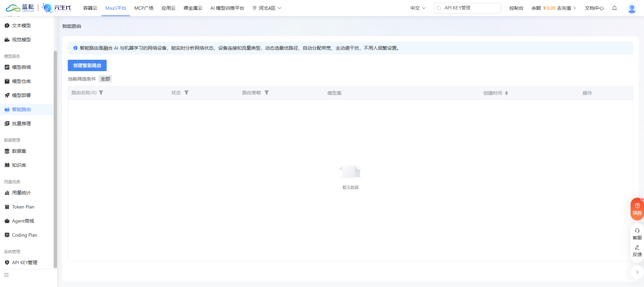Click the Agent商城 robot icon
Viewport: 644px width, 287px height.
(x=7, y=221)
